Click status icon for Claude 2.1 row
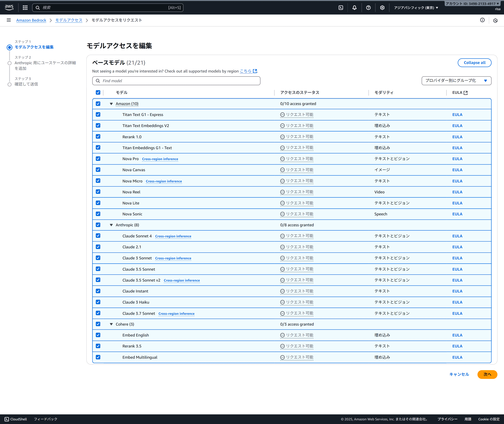This screenshot has width=504, height=424. coord(282,247)
